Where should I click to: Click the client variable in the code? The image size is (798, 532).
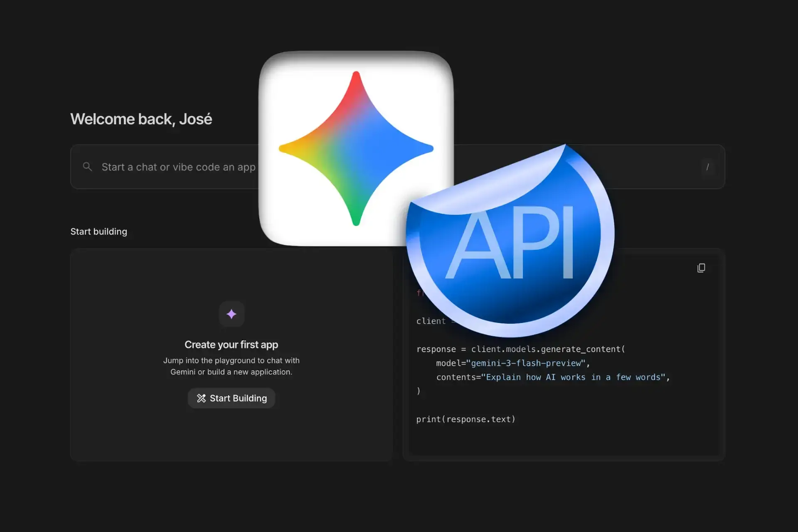coord(431,321)
